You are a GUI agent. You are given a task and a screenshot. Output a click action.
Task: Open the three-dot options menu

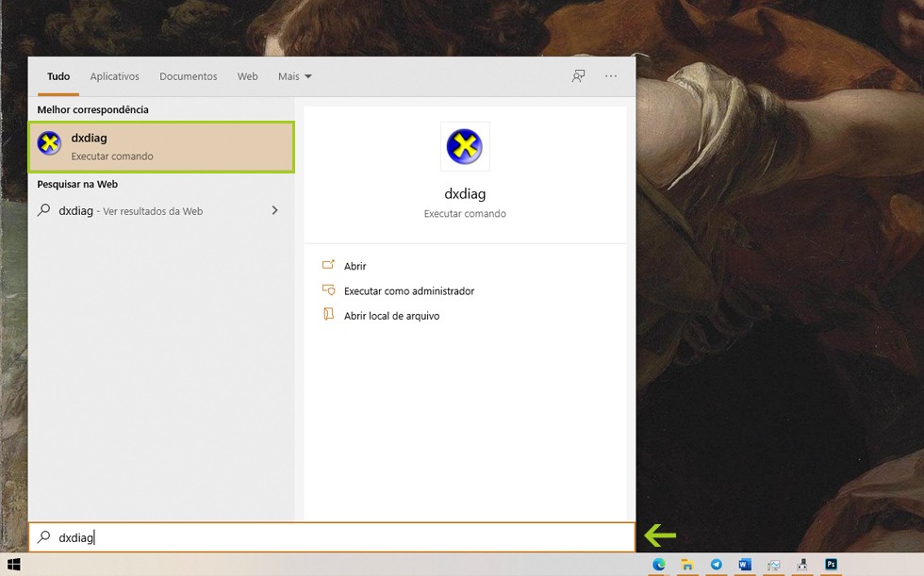(611, 76)
